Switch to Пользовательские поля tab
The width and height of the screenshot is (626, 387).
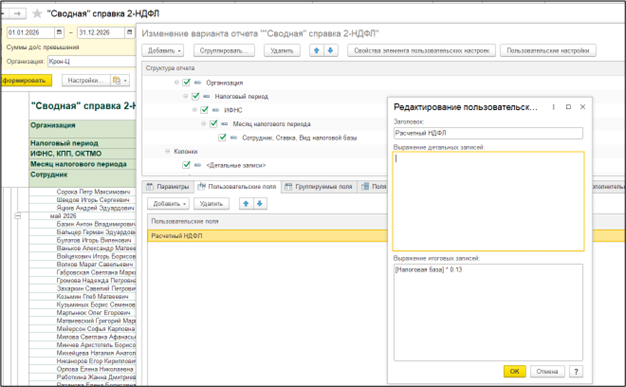point(238,187)
